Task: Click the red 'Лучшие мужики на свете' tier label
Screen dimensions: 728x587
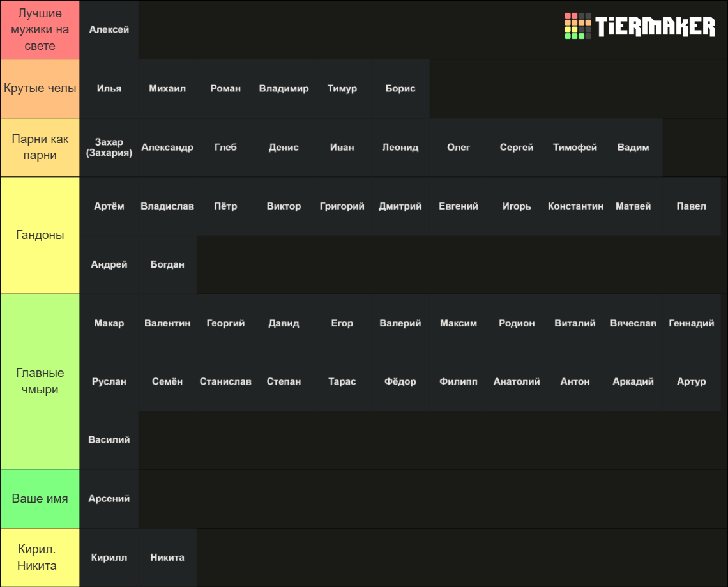Action: (x=40, y=30)
